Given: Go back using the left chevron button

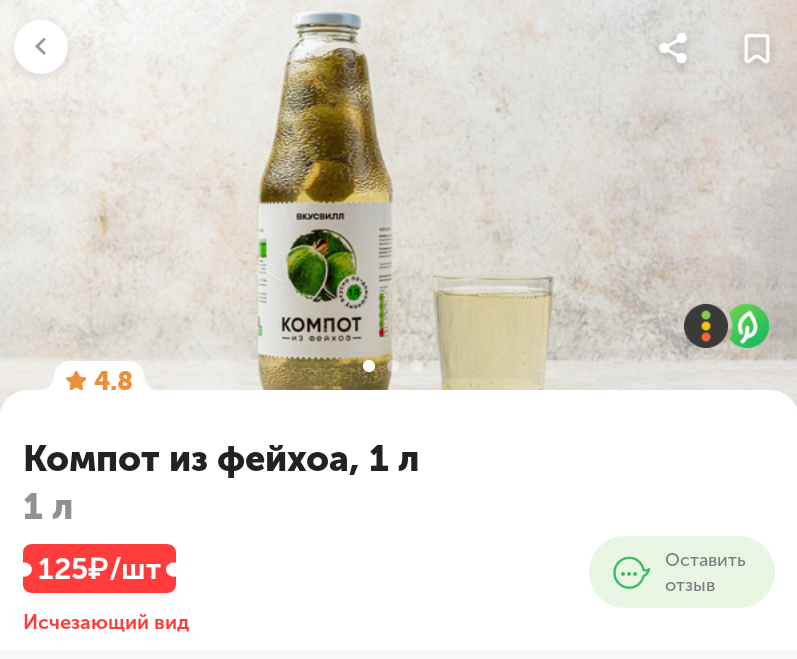Looking at the screenshot, I should tap(41, 47).
